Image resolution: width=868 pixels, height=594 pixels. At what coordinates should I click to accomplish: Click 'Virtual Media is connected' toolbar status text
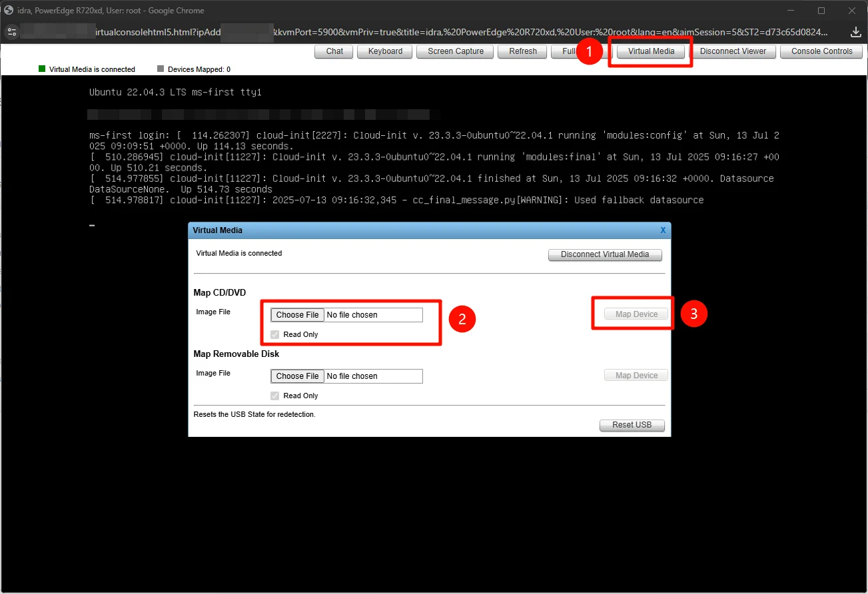point(92,69)
